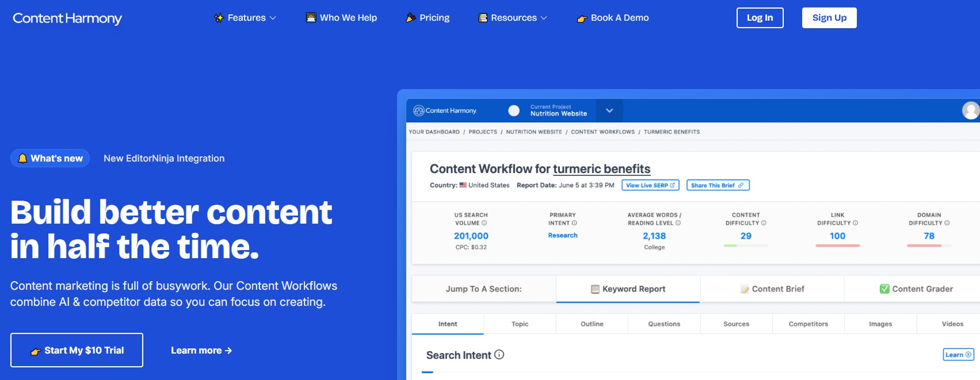Open the Features dropdown menu
This screenshot has width=980, height=380.
[x=245, y=18]
